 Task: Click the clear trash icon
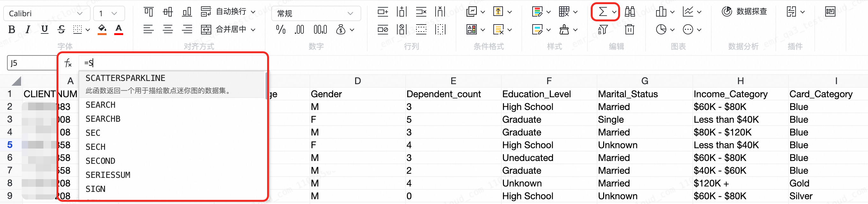[629, 30]
